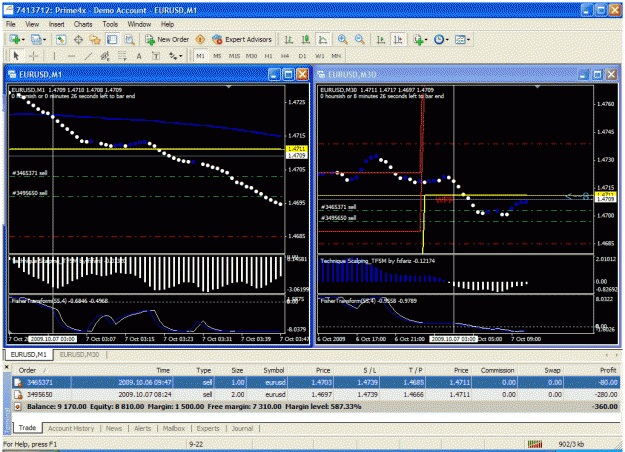Select the Vertical Line drawing tool
Viewport: 625px width, 452px height.
(x=54, y=56)
